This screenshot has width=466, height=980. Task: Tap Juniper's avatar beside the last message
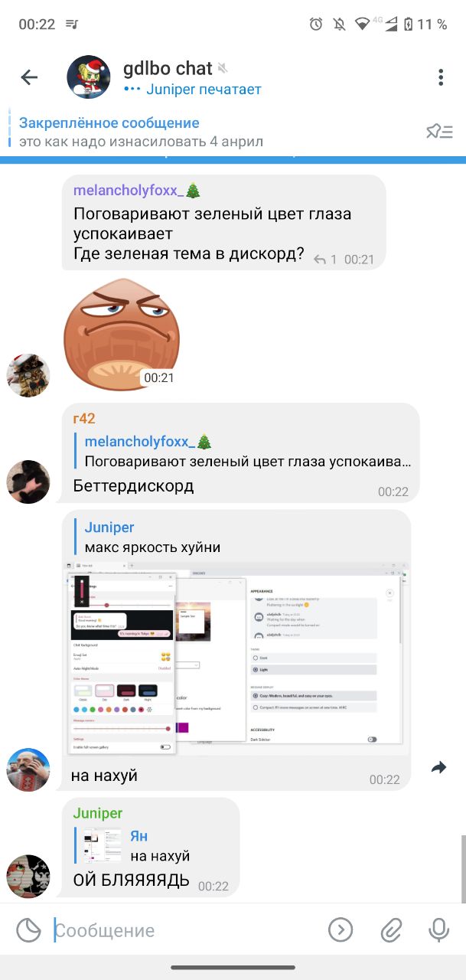point(28,876)
